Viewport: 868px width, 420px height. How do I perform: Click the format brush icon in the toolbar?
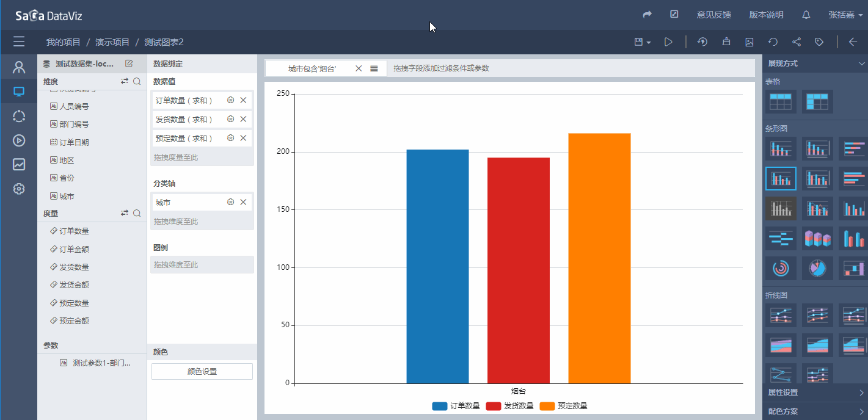[726, 42]
